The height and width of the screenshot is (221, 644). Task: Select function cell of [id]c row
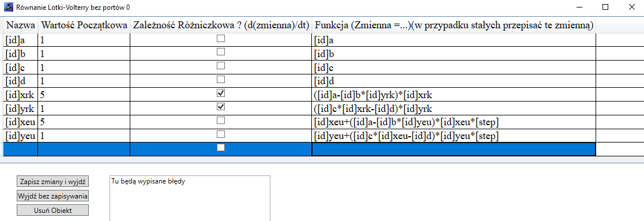(453, 68)
